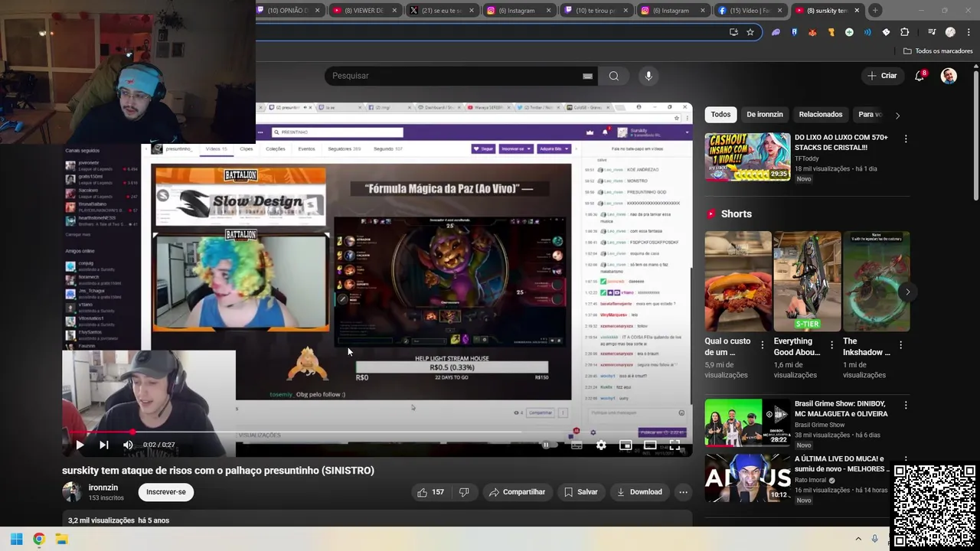
Task: Click install app icon in address bar
Action: [733, 32]
